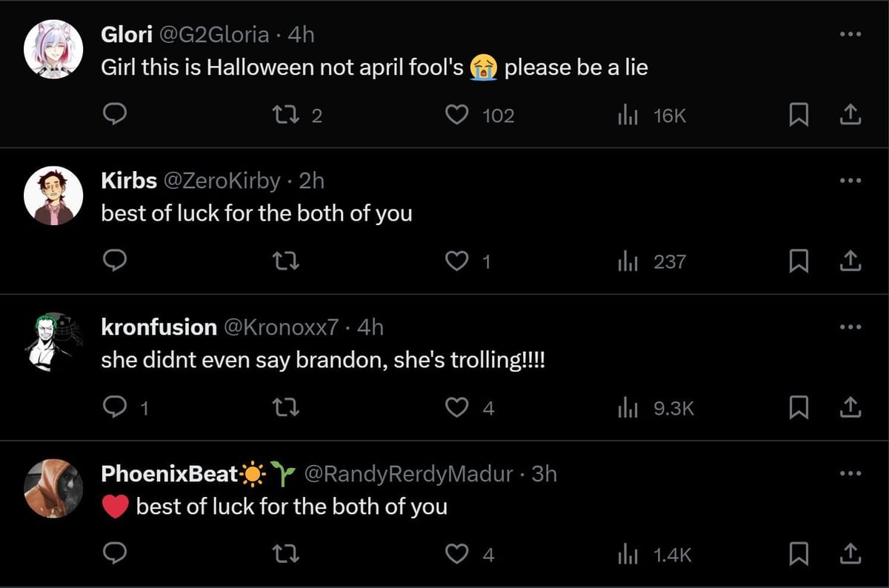889x588 pixels.
Task: Open more options on Glori's tweet
Action: (x=850, y=34)
